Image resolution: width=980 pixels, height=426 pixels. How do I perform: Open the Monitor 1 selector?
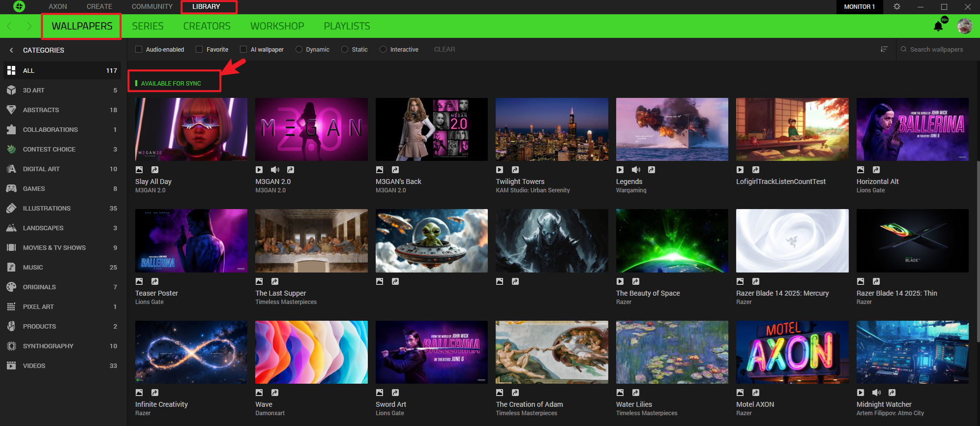[x=859, y=7]
